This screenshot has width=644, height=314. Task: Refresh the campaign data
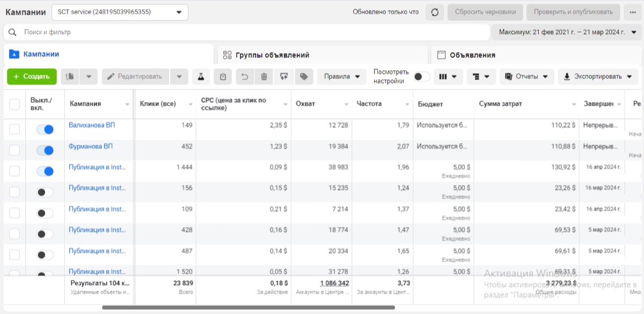coord(435,12)
